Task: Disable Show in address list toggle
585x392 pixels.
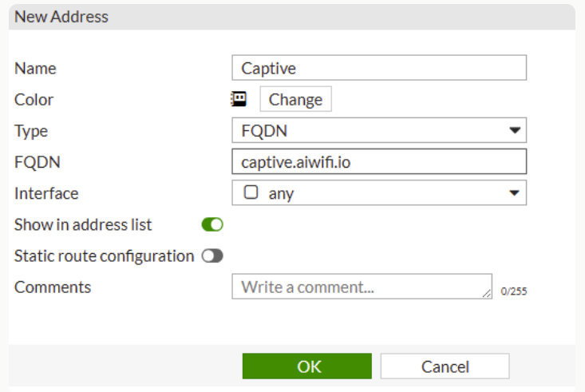Action: (x=212, y=225)
